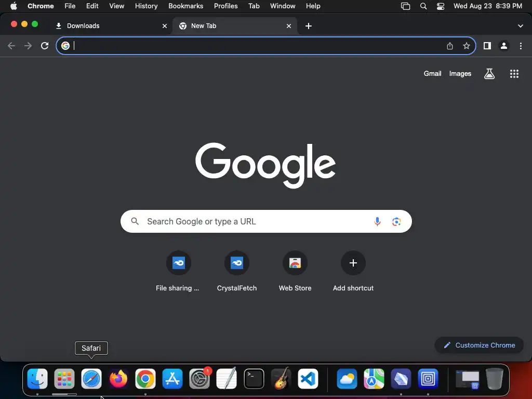
Task: Open the Window menu
Action: click(283, 6)
